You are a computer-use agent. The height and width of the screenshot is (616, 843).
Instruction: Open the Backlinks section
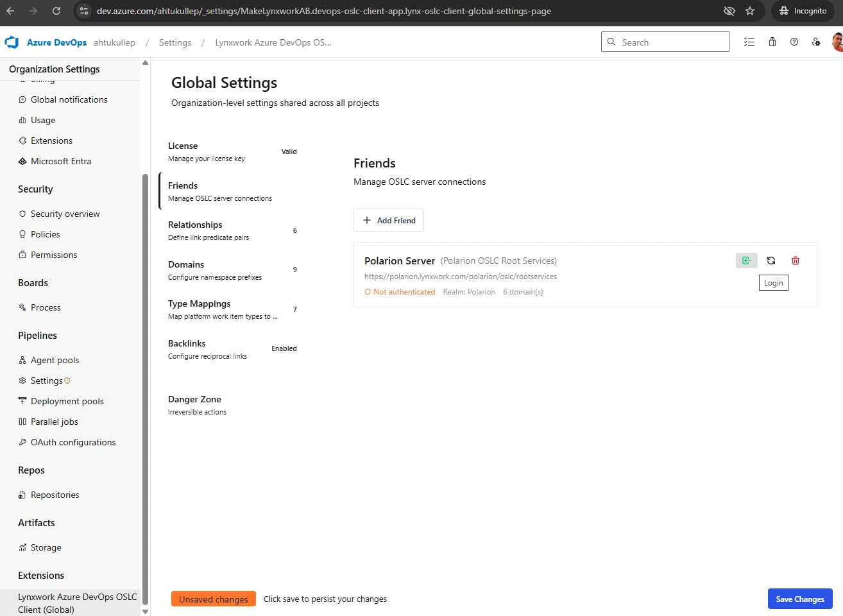click(x=232, y=349)
